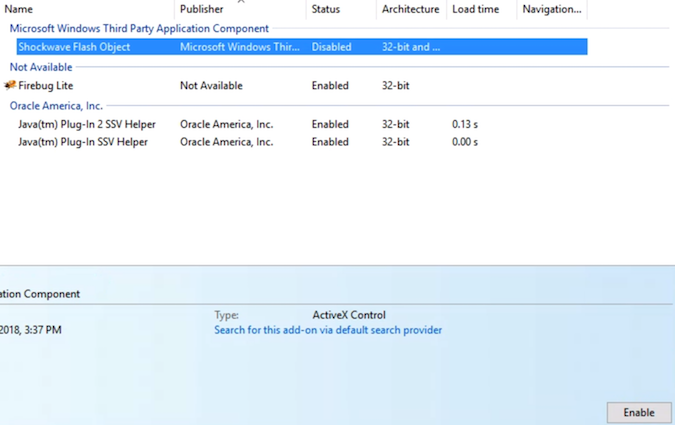The width and height of the screenshot is (675, 425).
Task: Click Disabled status of Shockwave Flash
Action: pos(331,47)
